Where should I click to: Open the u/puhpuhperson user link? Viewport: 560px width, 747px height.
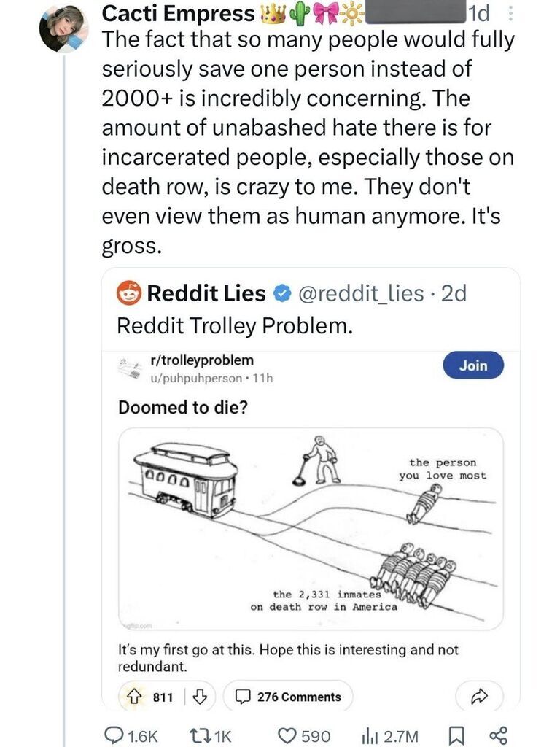[x=192, y=377]
